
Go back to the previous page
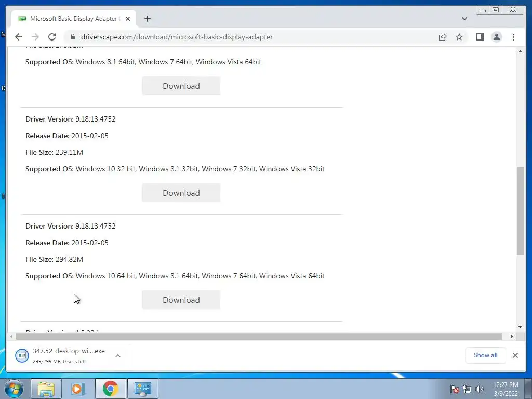click(19, 37)
